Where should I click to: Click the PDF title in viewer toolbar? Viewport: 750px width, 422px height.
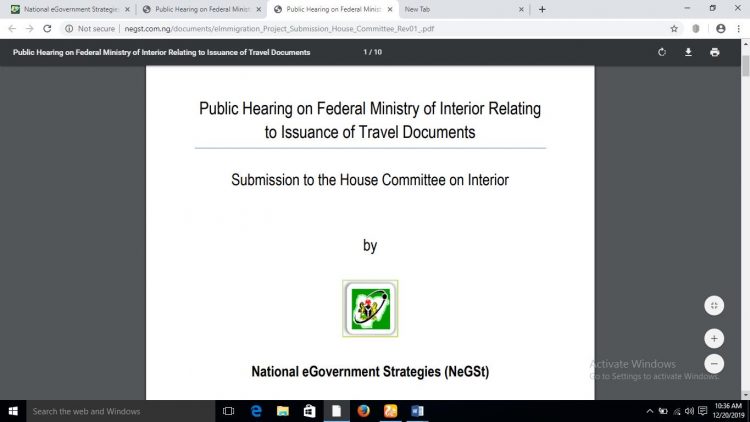[162, 52]
